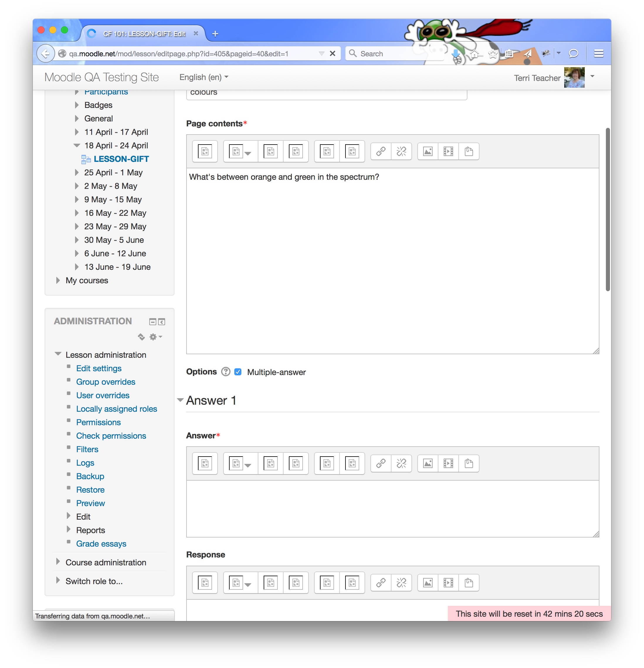The width and height of the screenshot is (644, 668).
Task: Open the Administration block gear actions menu
Action: (x=156, y=337)
